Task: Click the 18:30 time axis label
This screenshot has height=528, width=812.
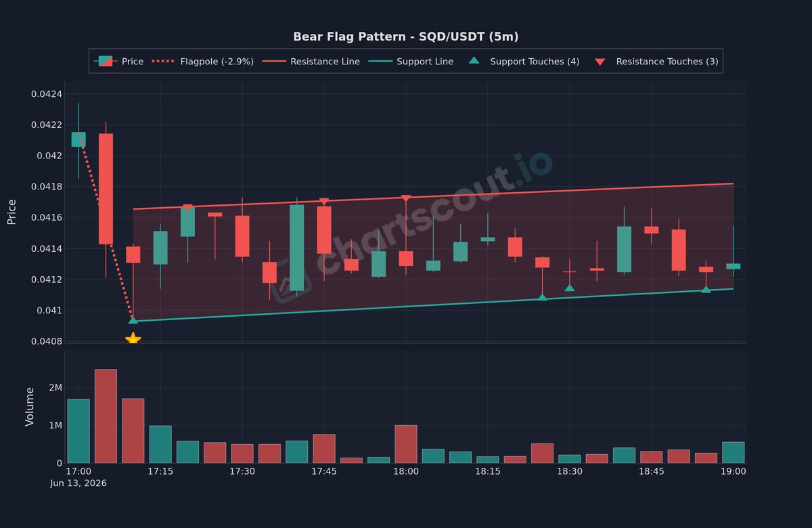Action: tap(570, 471)
